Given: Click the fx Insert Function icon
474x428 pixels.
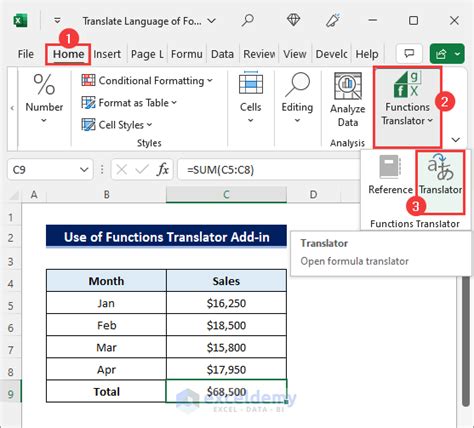Looking at the screenshot, I should pyautogui.click(x=163, y=170).
